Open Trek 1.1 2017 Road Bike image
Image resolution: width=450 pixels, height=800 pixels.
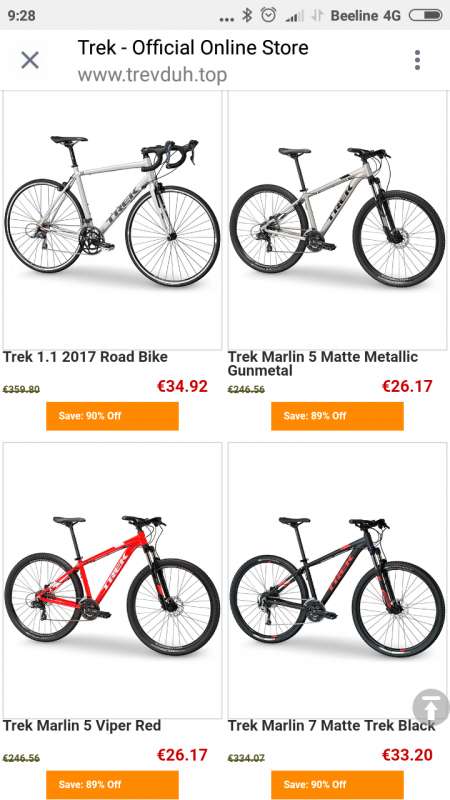[x=112, y=220]
